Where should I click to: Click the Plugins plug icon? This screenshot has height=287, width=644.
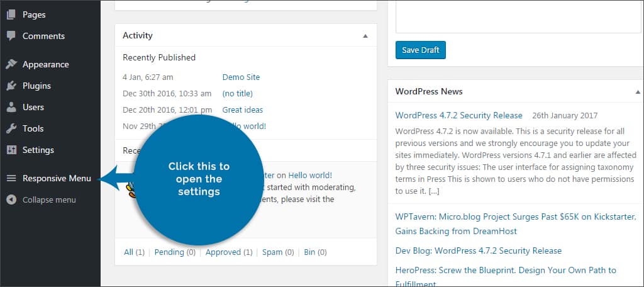[x=11, y=86]
